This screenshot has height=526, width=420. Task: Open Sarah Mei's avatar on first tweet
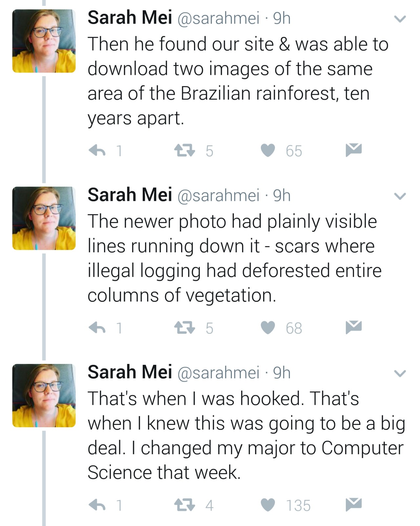(44, 41)
